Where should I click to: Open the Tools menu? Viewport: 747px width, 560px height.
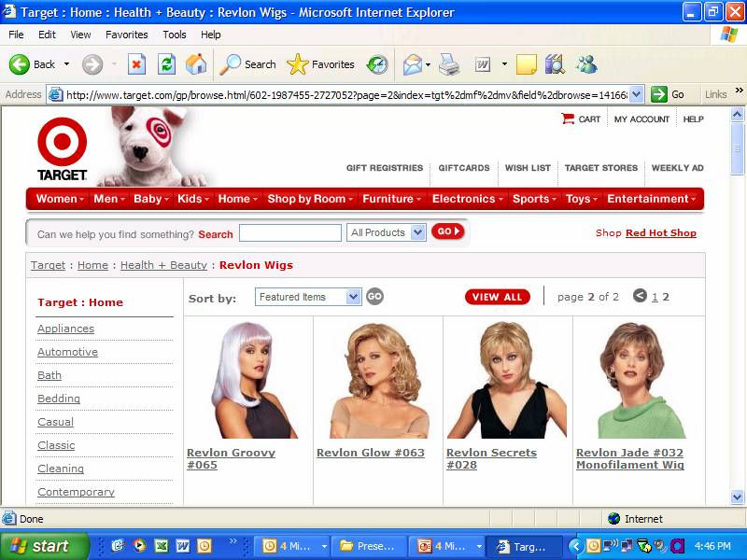pos(175,35)
